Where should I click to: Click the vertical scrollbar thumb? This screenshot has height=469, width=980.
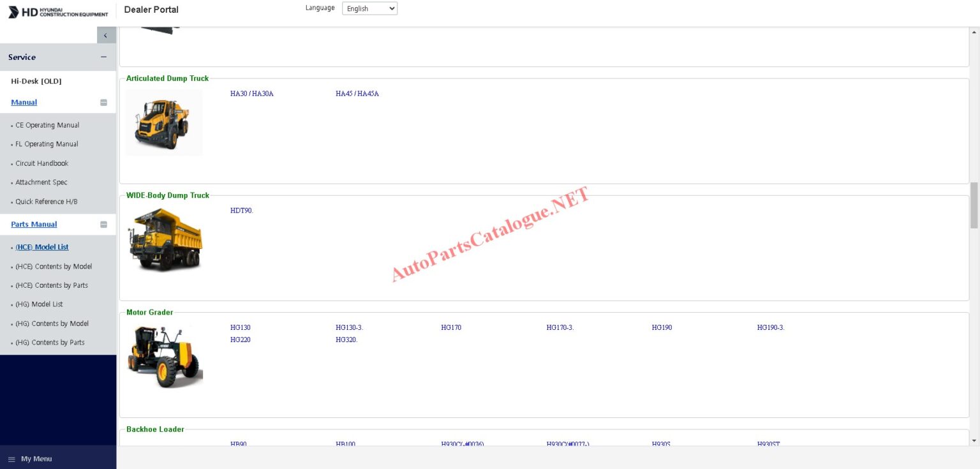tap(974, 205)
